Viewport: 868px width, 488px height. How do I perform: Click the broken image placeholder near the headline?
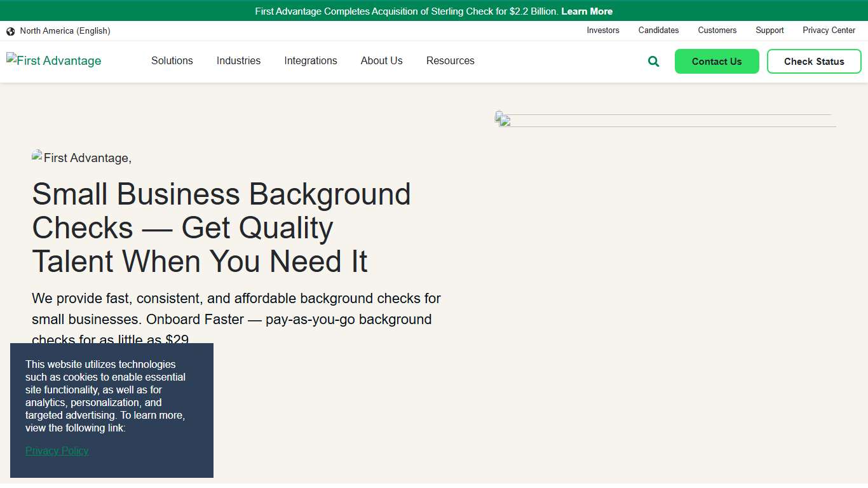click(x=37, y=156)
